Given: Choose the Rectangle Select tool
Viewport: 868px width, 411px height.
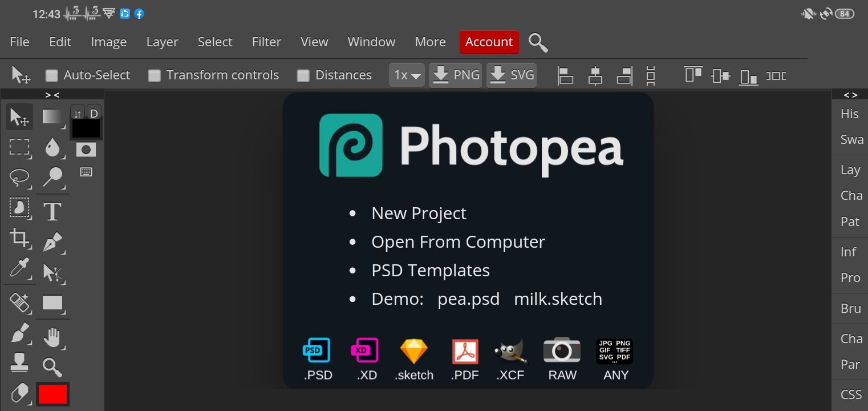Looking at the screenshot, I should click(x=19, y=147).
